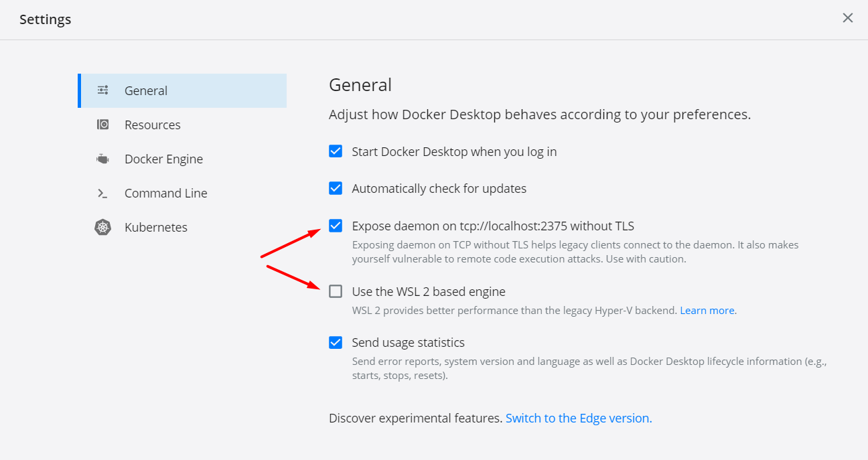868x460 pixels.
Task: Click the Command Line prompt icon
Action: point(102,193)
